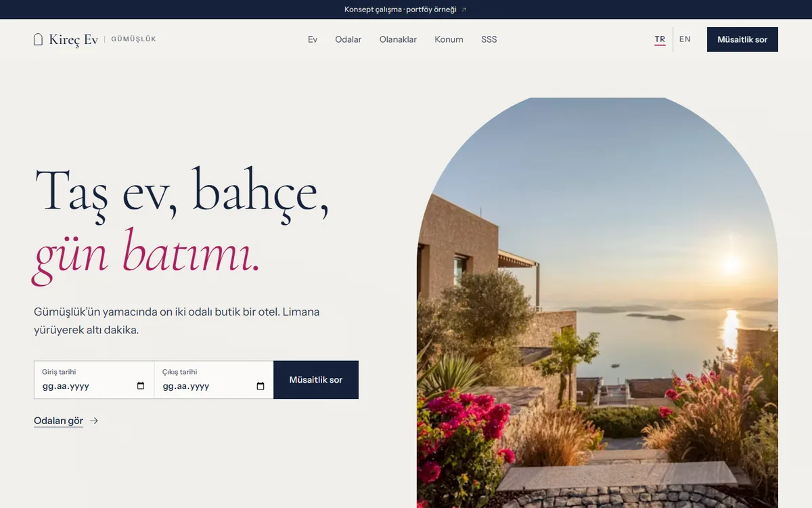
Task: Click the external arrow icon in the top banner
Action: pos(464,9)
